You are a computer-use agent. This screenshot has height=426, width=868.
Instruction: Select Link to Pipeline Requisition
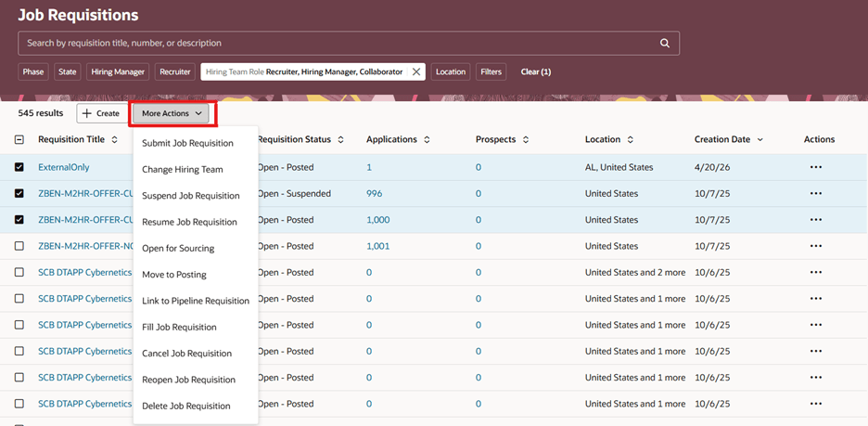(196, 302)
